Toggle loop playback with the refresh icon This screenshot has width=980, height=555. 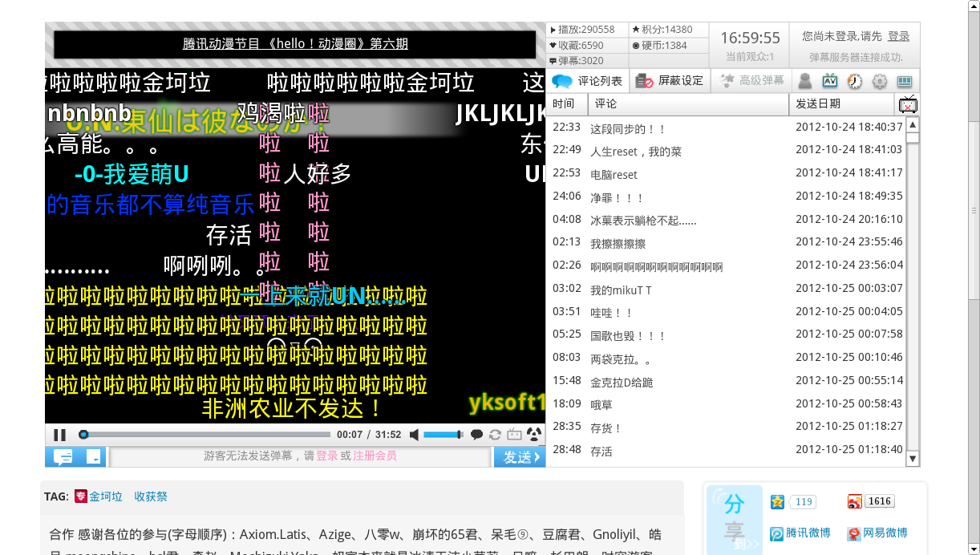[495, 435]
